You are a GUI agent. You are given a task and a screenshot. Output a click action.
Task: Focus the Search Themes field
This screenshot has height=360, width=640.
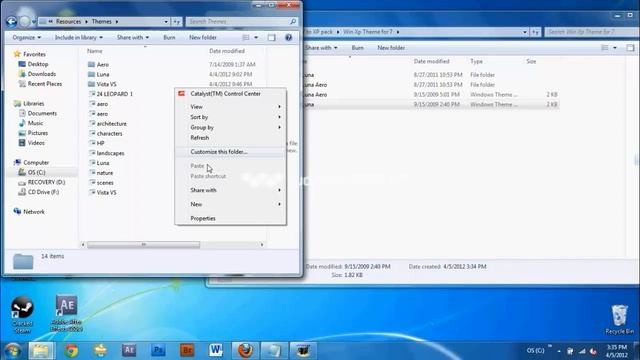(x=242, y=22)
